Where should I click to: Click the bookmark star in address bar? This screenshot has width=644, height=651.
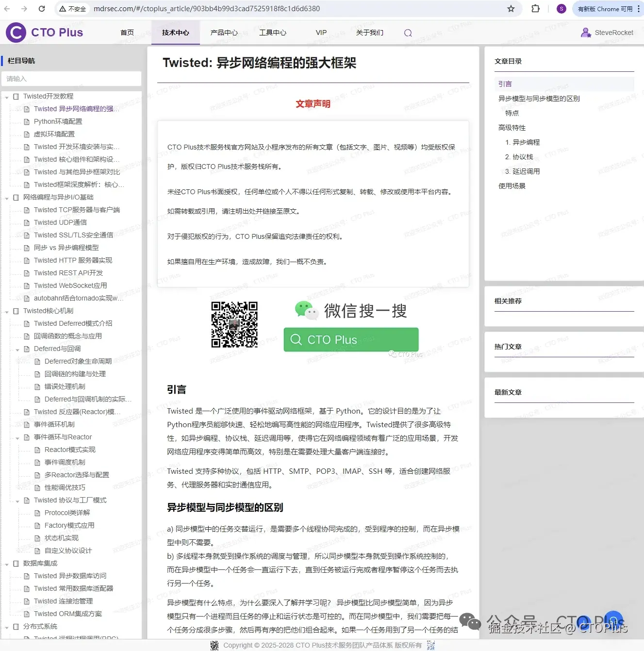pos(510,8)
